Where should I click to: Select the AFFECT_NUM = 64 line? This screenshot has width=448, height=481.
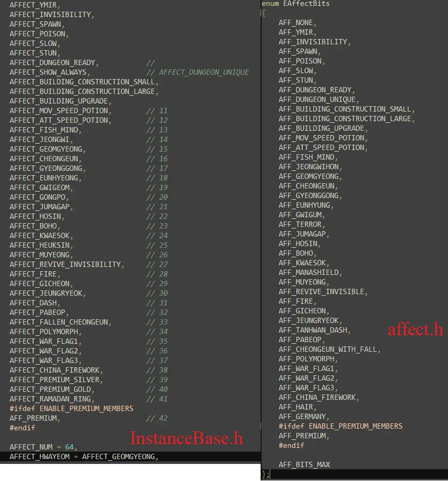tap(43, 447)
